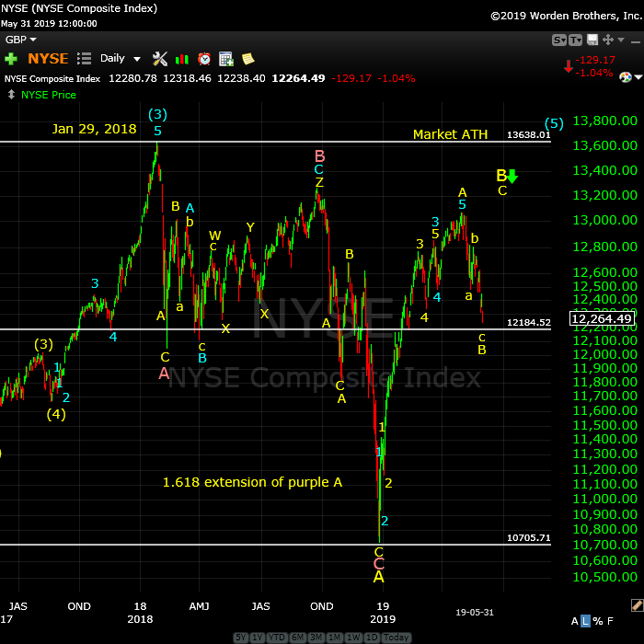Click the red down arrow price change indicator

pos(569,66)
